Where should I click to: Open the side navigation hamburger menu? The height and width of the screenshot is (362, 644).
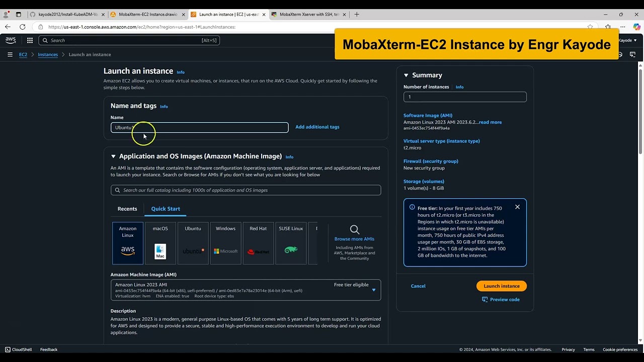[x=10, y=54]
